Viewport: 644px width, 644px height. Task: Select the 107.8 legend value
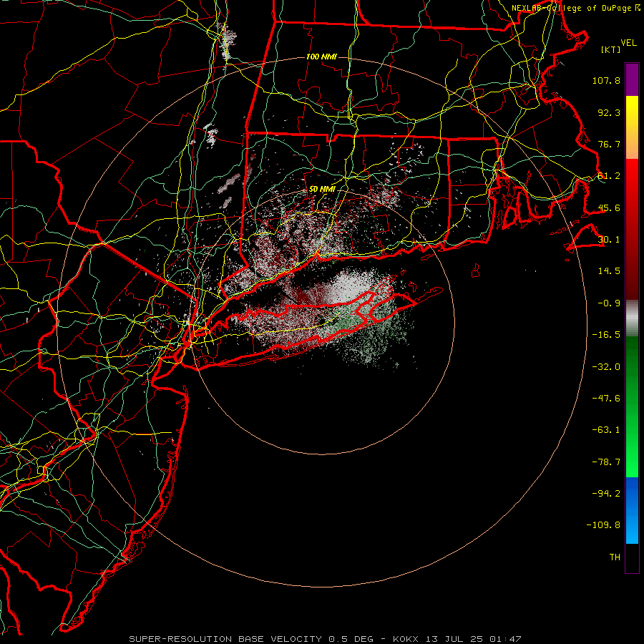(x=606, y=80)
